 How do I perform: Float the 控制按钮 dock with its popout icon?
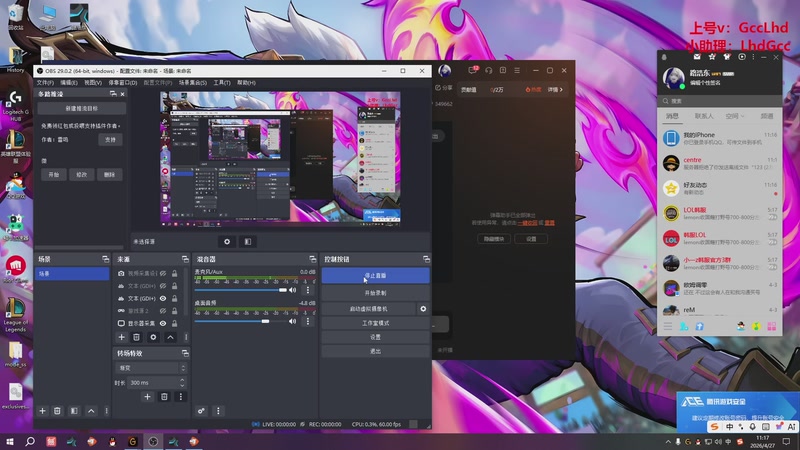coord(426,259)
